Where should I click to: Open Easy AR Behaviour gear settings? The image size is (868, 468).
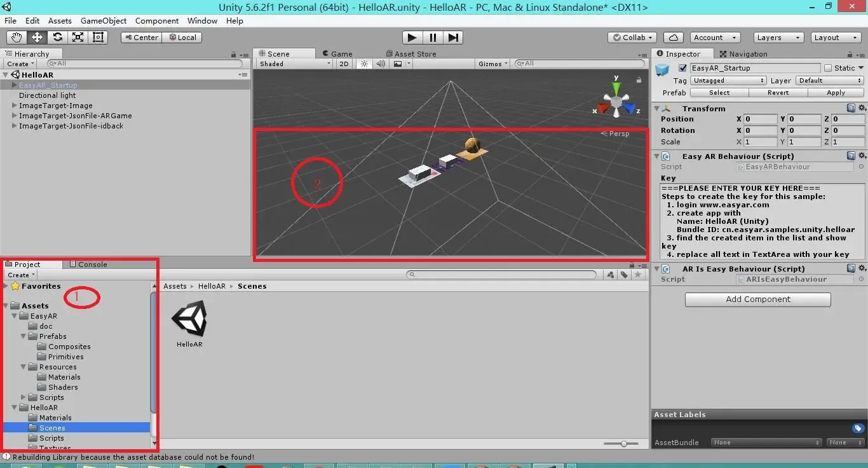(x=862, y=156)
